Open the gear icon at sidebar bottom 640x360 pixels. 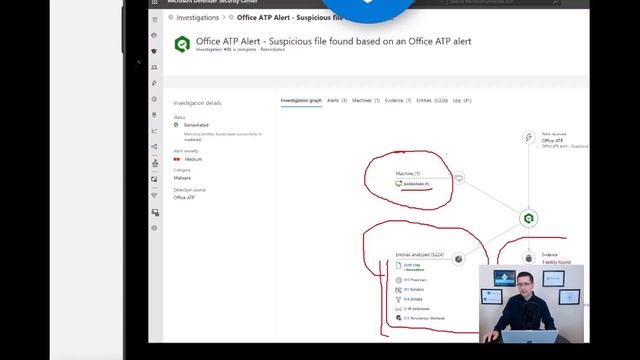(154, 228)
